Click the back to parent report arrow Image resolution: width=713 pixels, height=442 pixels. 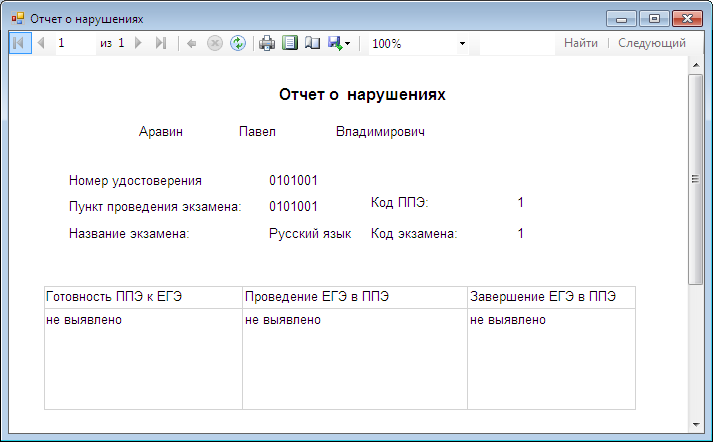tap(191, 43)
